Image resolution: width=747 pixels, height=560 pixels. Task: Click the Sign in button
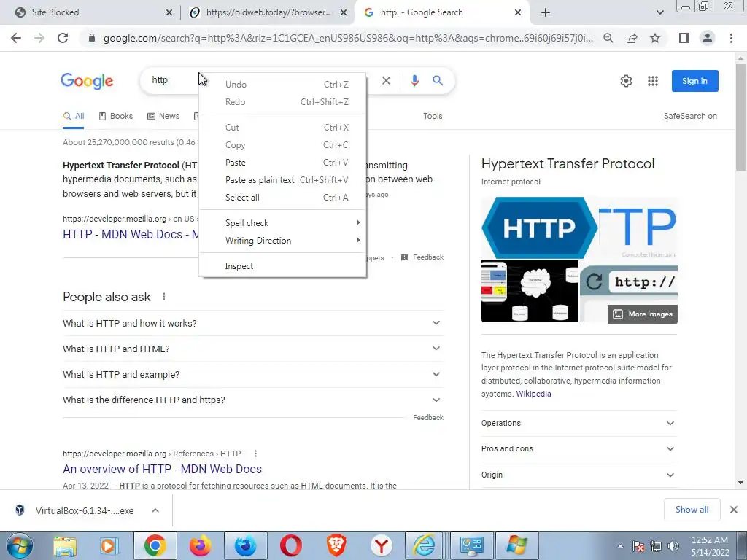694,81
